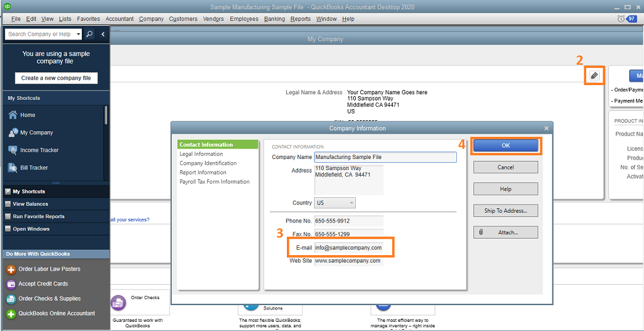Click the Company Name field
This screenshot has width=644, height=331.
coord(385,157)
